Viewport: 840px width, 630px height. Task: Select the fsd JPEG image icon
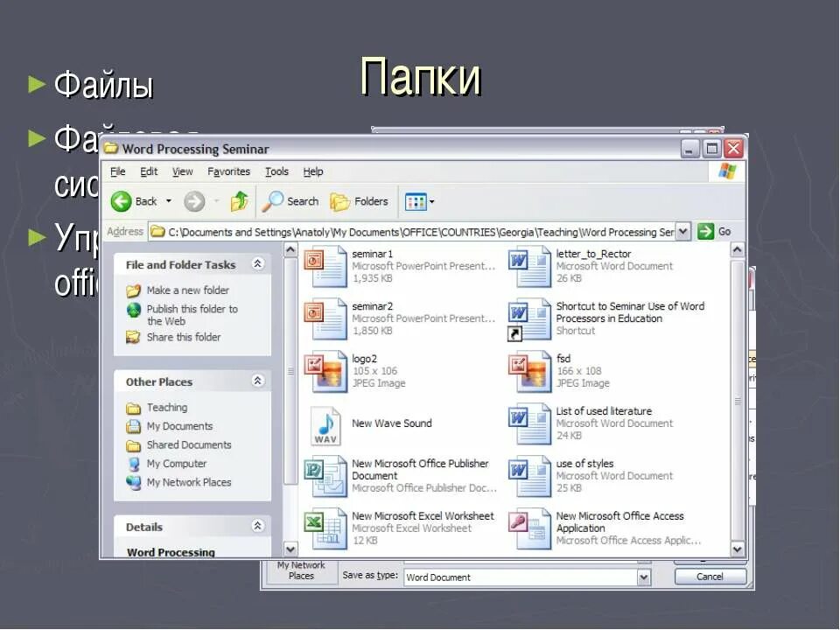point(530,371)
